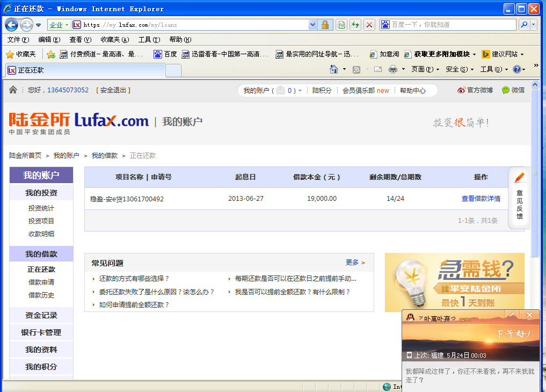The image size is (546, 392).
Task: Open the 页面 toolbar dropdown
Action: (x=425, y=69)
